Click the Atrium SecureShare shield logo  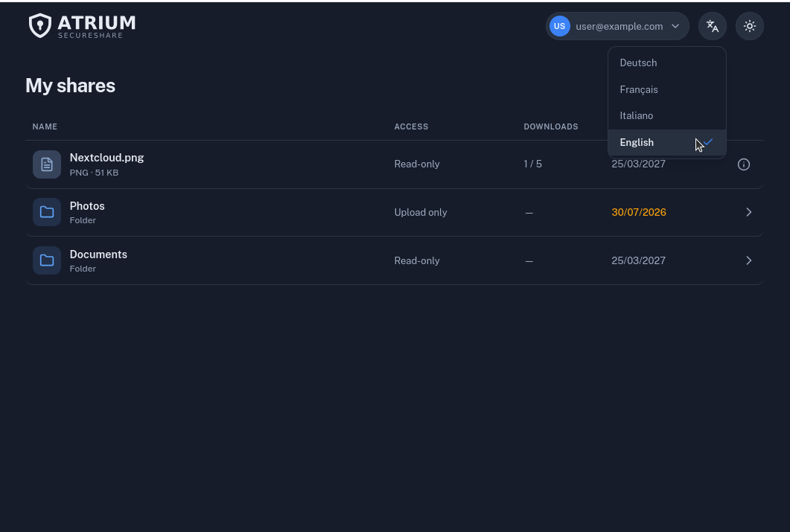point(39,25)
